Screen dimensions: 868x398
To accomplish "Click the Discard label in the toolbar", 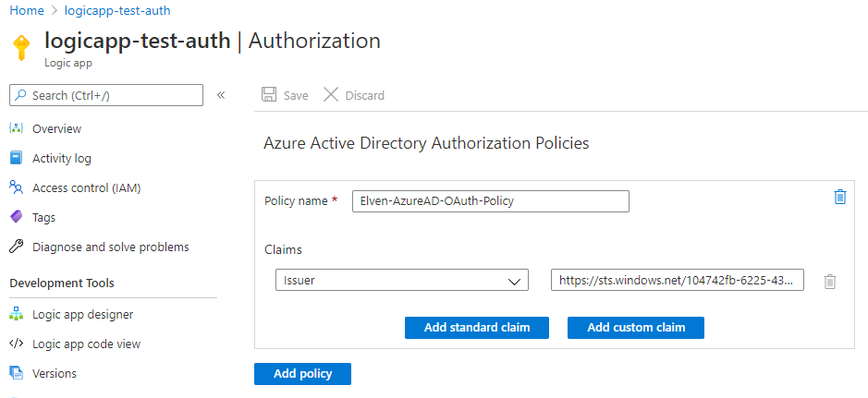I will coord(365,96).
